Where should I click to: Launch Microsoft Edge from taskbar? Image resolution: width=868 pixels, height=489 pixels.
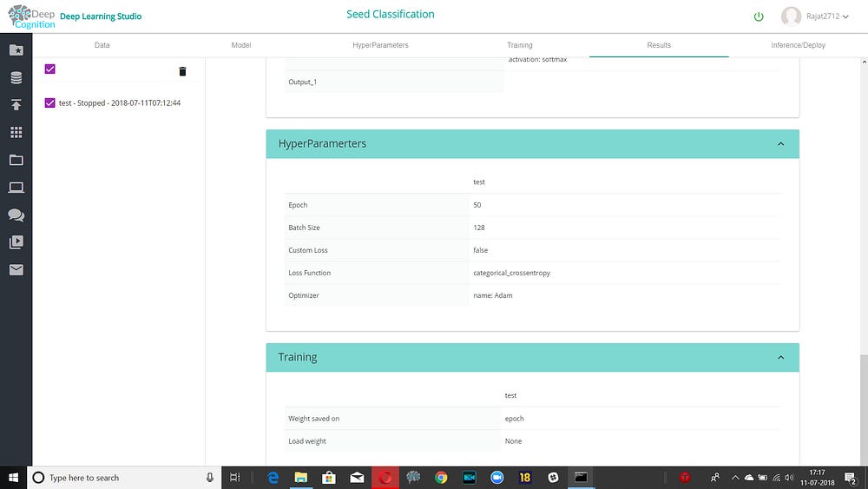[x=273, y=478]
